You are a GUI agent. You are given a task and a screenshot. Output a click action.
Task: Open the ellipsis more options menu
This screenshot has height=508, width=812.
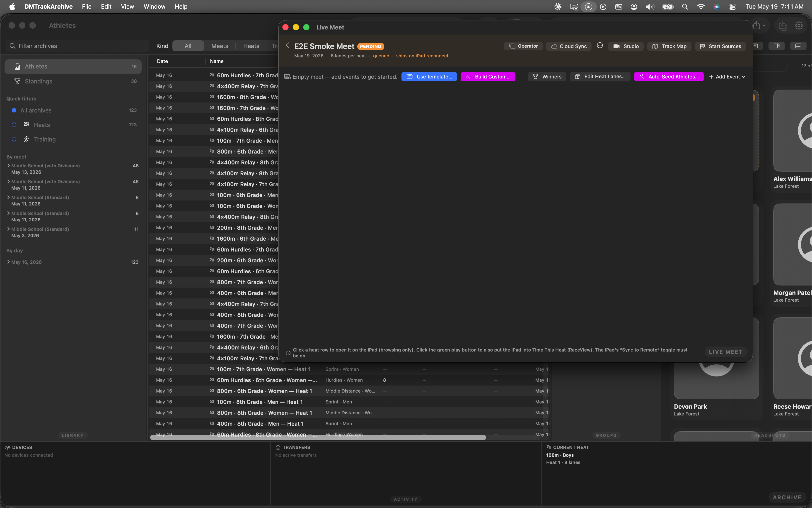tap(600, 45)
